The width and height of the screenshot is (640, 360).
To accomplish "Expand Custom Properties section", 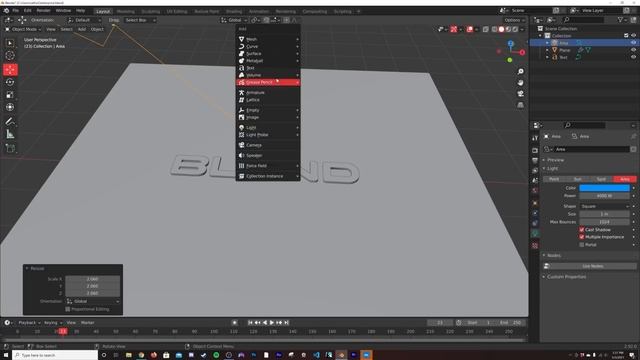I will point(566,277).
